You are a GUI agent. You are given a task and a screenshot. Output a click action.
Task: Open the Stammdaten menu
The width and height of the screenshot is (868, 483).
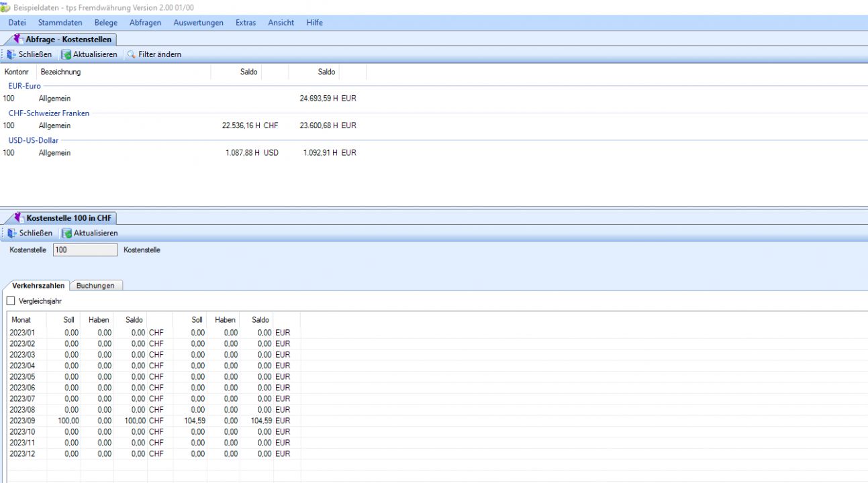pyautogui.click(x=60, y=23)
